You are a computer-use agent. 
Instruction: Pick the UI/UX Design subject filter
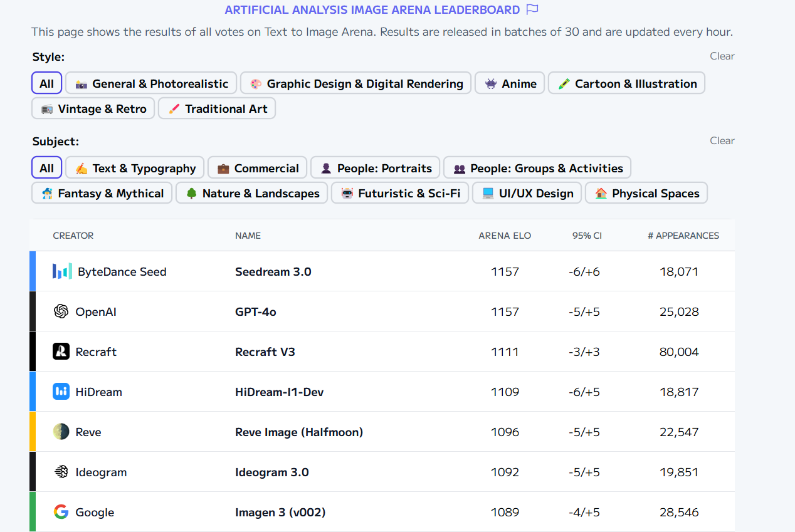tap(527, 193)
